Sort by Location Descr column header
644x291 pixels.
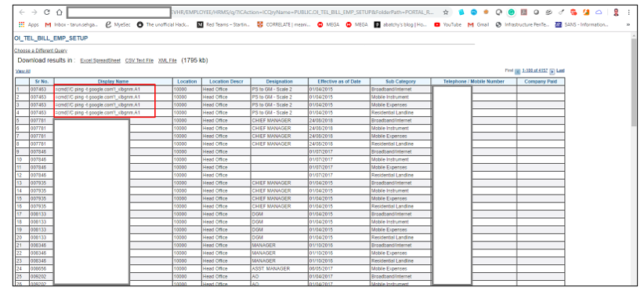point(226,82)
